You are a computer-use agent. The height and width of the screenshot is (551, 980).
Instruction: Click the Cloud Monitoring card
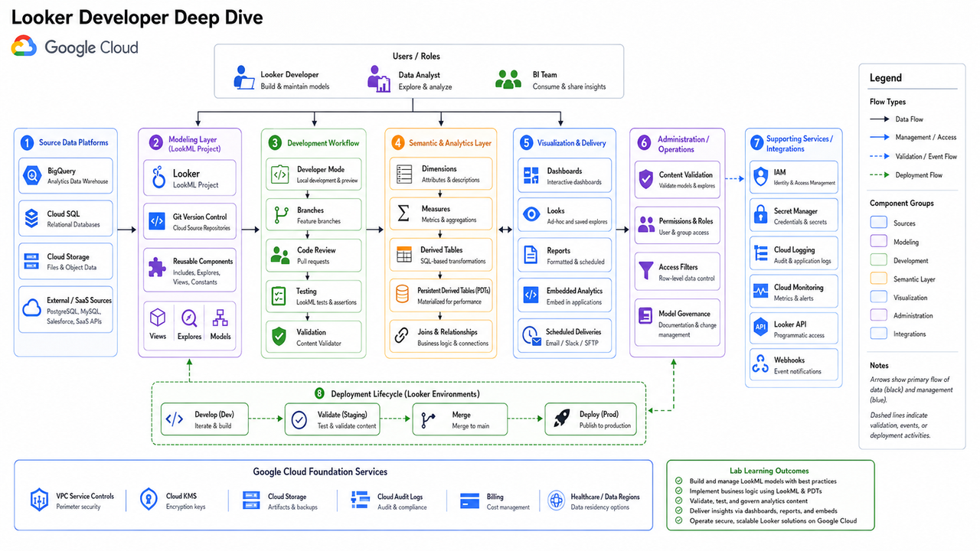point(794,292)
